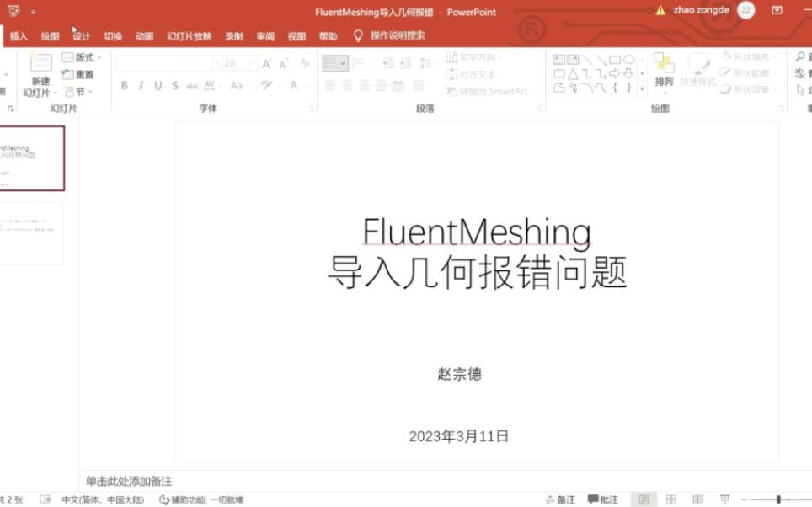The width and height of the screenshot is (812, 507).
Task: Click the font color A button
Action: [x=294, y=85]
